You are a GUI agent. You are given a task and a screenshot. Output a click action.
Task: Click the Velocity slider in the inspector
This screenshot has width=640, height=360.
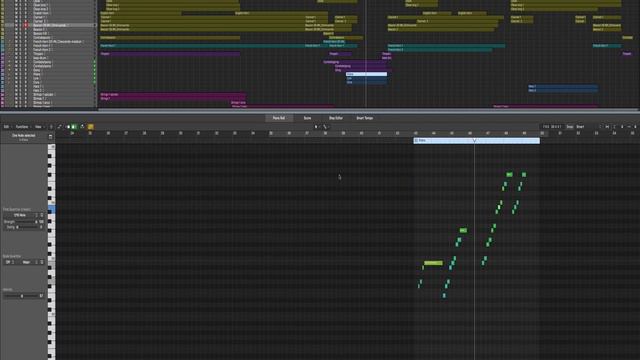(x=21, y=296)
